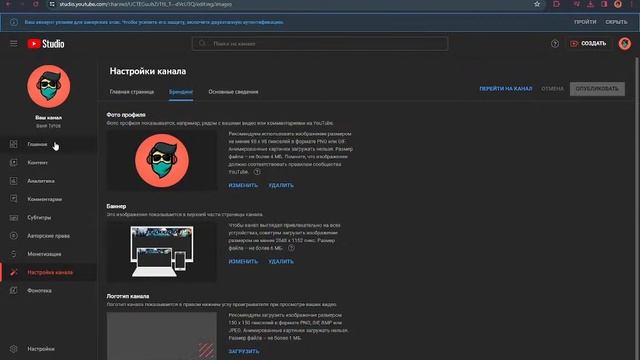
Task: Click the channel logo watermark preview
Action: [x=162, y=336]
